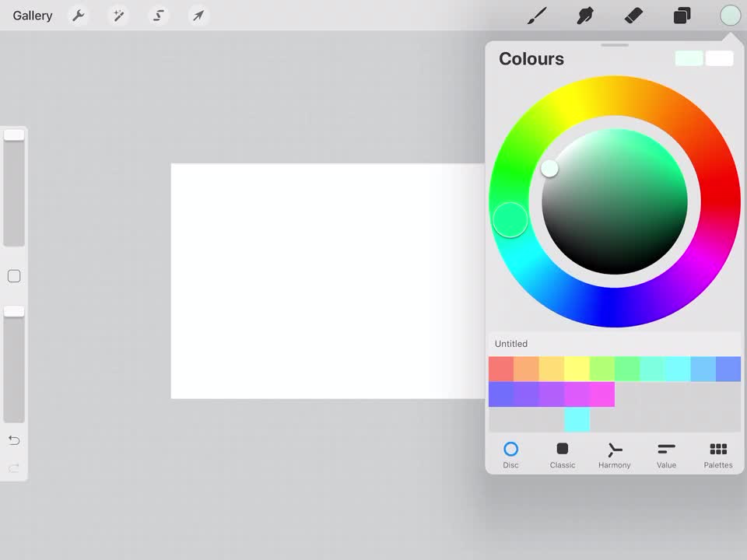The width and height of the screenshot is (747, 560).
Task: Activate the Transform arrow tool
Action: 198,16
